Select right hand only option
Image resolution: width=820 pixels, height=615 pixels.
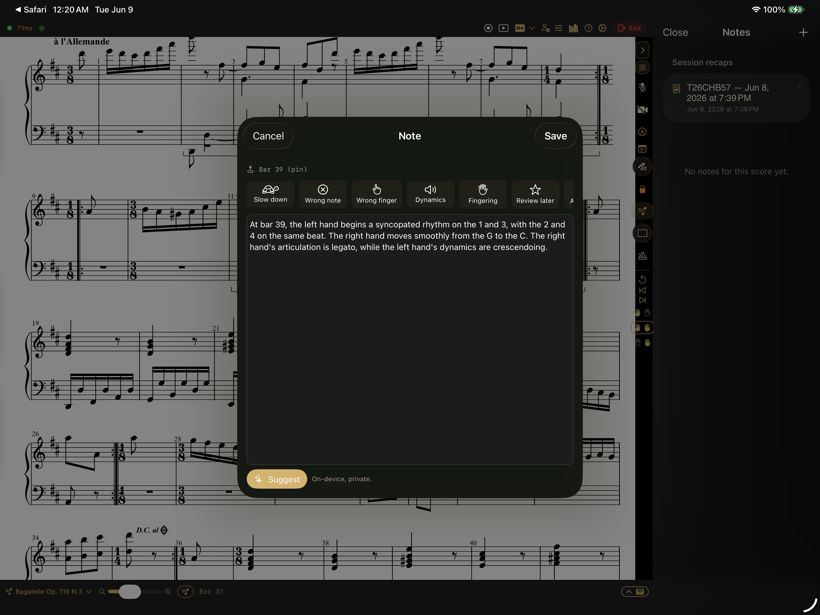[643, 343]
